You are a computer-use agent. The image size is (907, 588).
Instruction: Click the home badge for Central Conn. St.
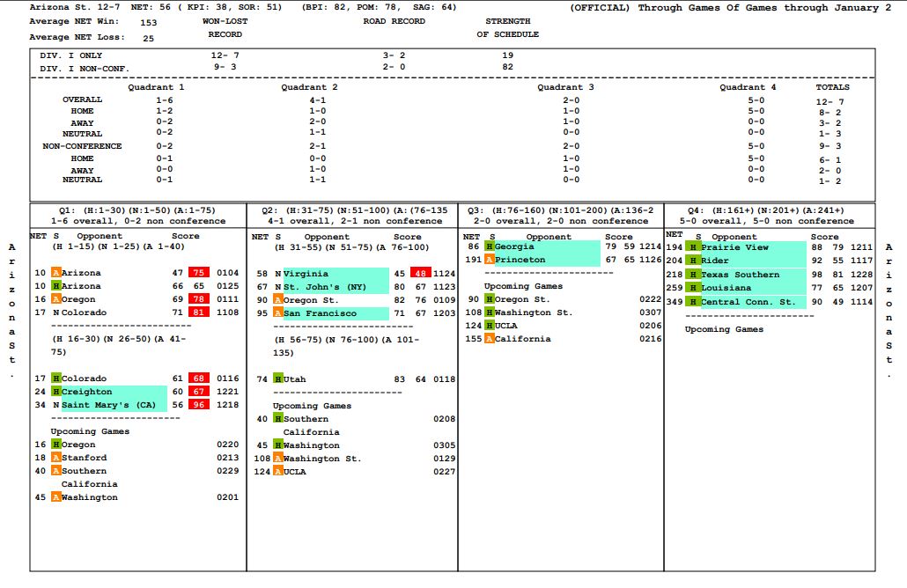694,303
